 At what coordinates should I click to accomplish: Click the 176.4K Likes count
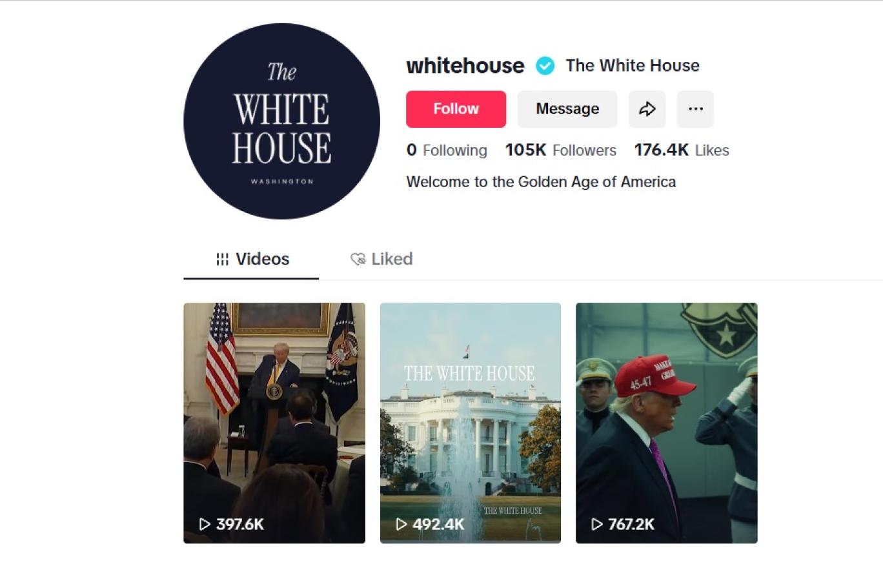click(682, 150)
